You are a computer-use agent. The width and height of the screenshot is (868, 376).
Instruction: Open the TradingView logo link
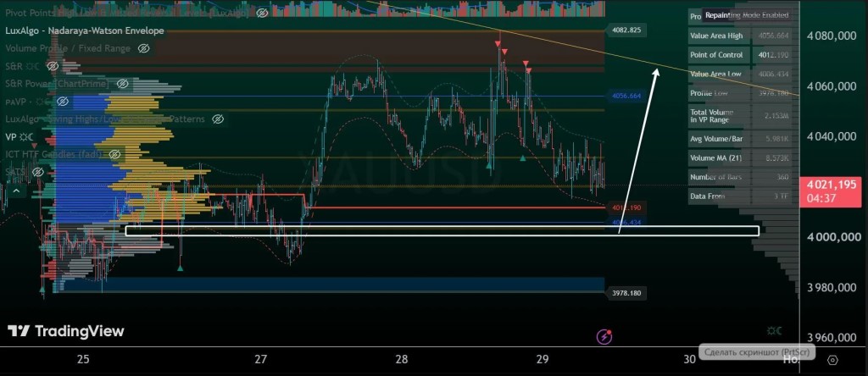(65, 331)
